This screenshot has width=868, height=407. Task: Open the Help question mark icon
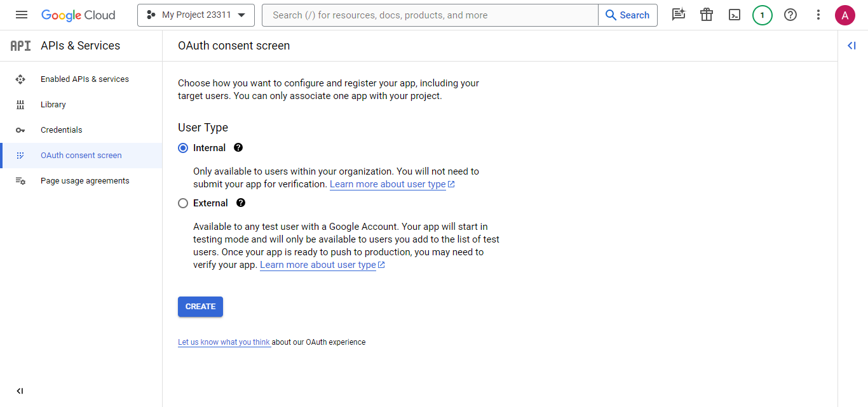tap(790, 15)
